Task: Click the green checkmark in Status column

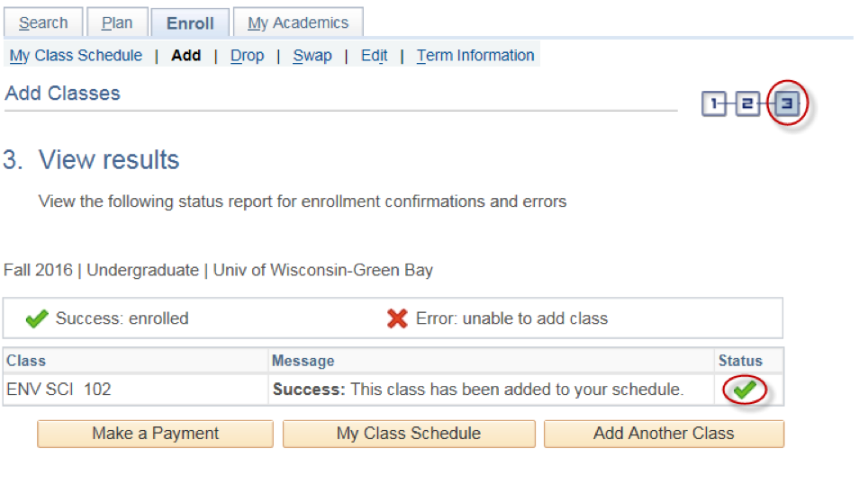Action: pos(745,390)
